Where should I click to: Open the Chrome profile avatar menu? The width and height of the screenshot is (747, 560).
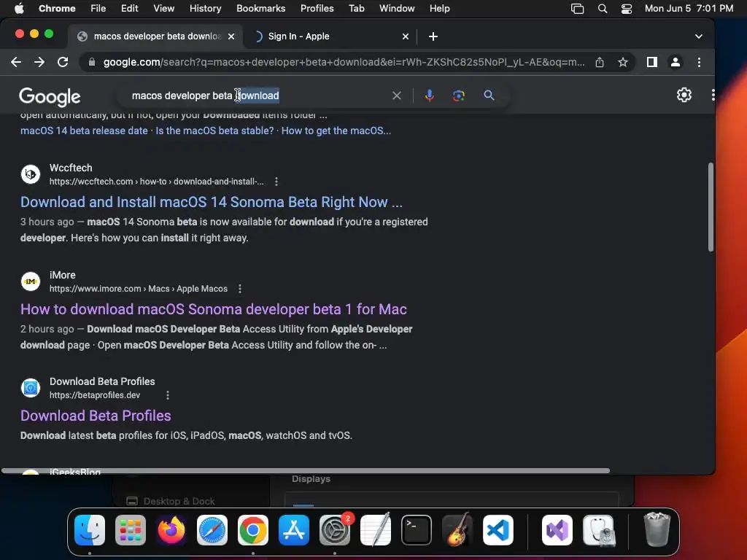coord(675,62)
